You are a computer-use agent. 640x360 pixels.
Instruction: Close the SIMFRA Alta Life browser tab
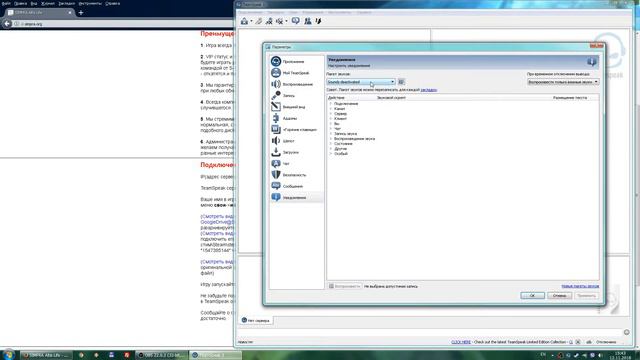tap(70, 13)
